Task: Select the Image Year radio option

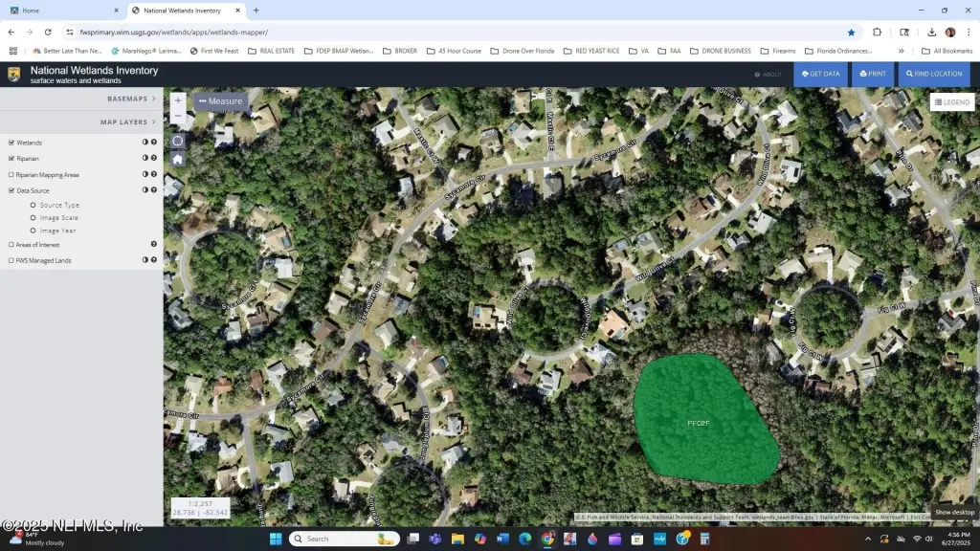Action: click(x=33, y=231)
